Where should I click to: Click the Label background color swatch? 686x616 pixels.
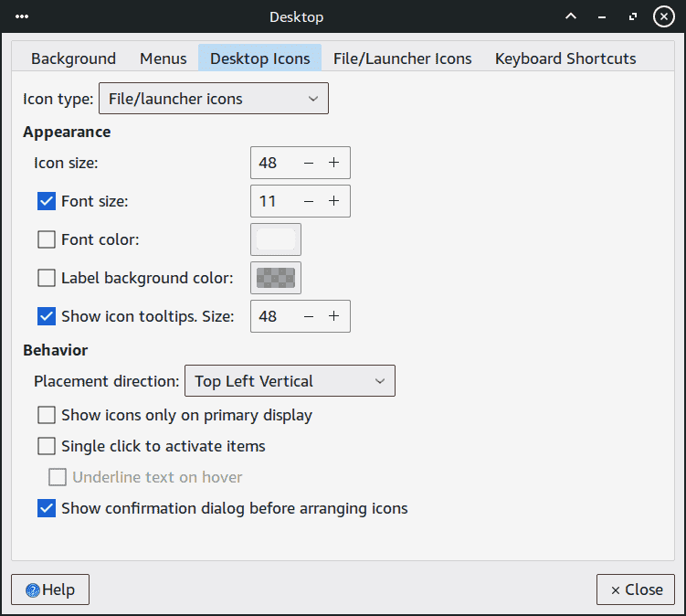276,278
